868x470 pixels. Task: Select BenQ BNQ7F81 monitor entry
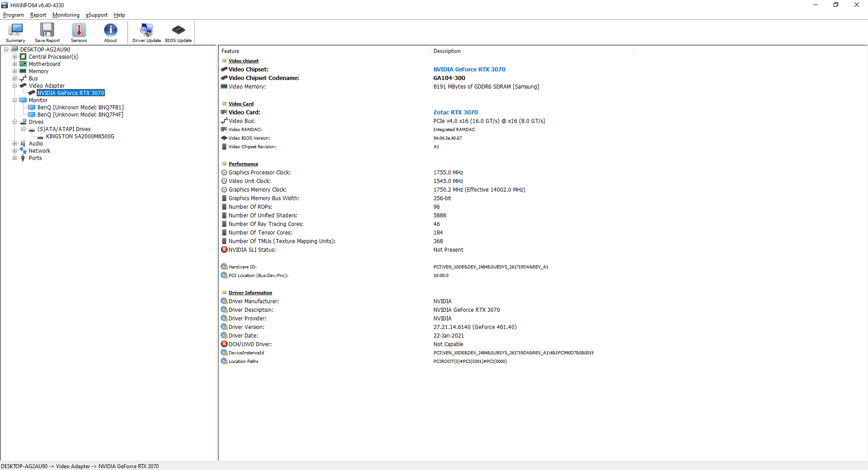(80, 107)
